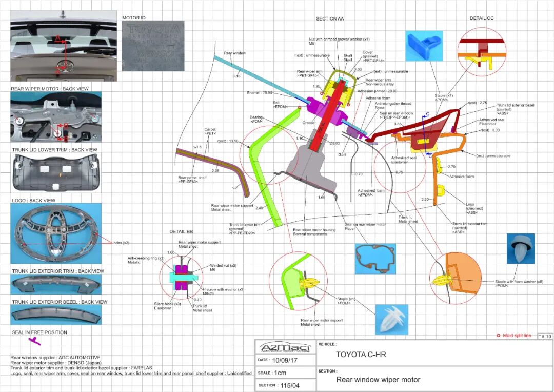Image resolution: width=554 pixels, height=392 pixels.
Task: Select 'TRUNK LID EXTERIOR TRIM : BACK VIEW' caption
Action: coord(58,271)
